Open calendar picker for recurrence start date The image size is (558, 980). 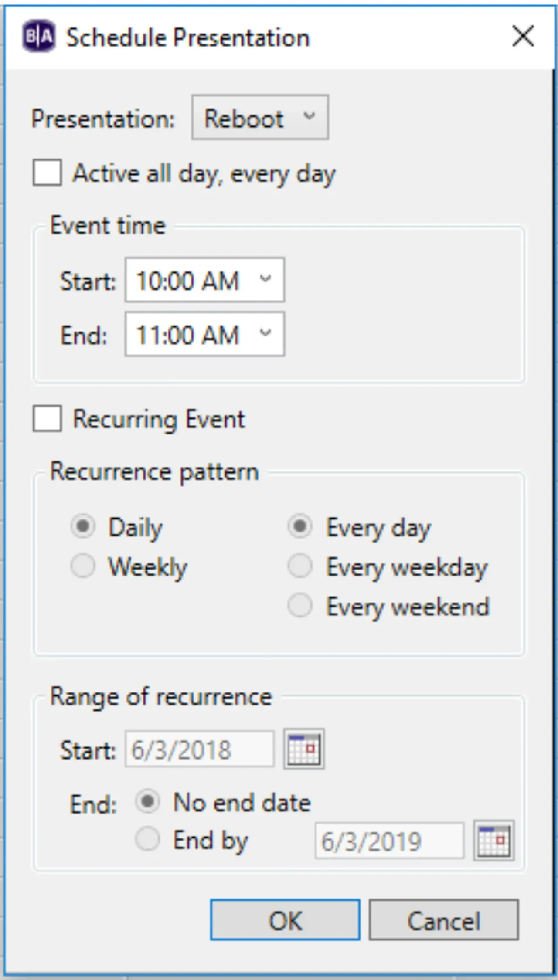pos(304,749)
